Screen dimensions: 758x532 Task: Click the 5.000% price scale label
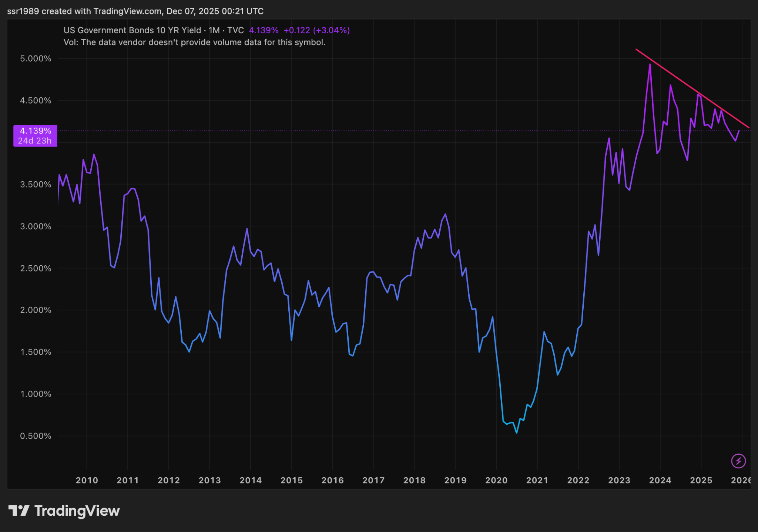36,59
